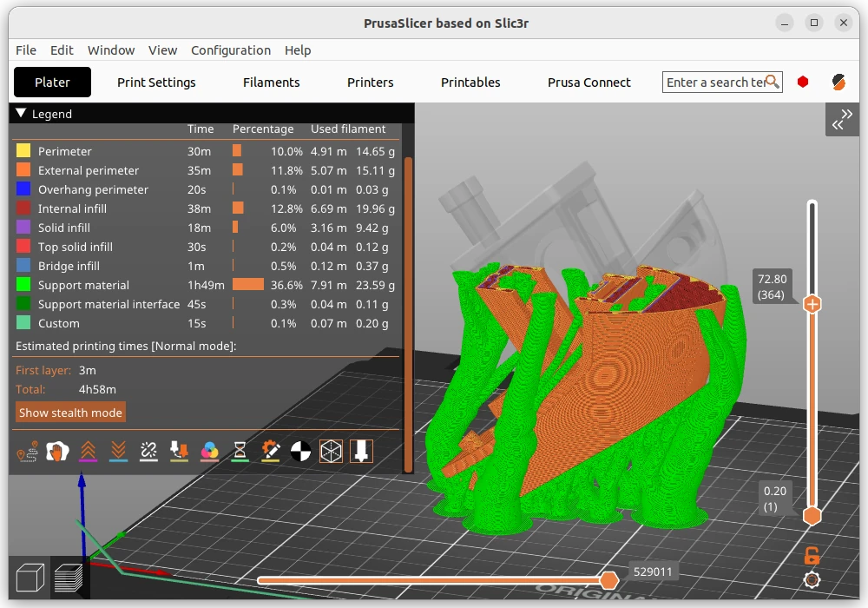Open the Edit menu

pos(62,50)
